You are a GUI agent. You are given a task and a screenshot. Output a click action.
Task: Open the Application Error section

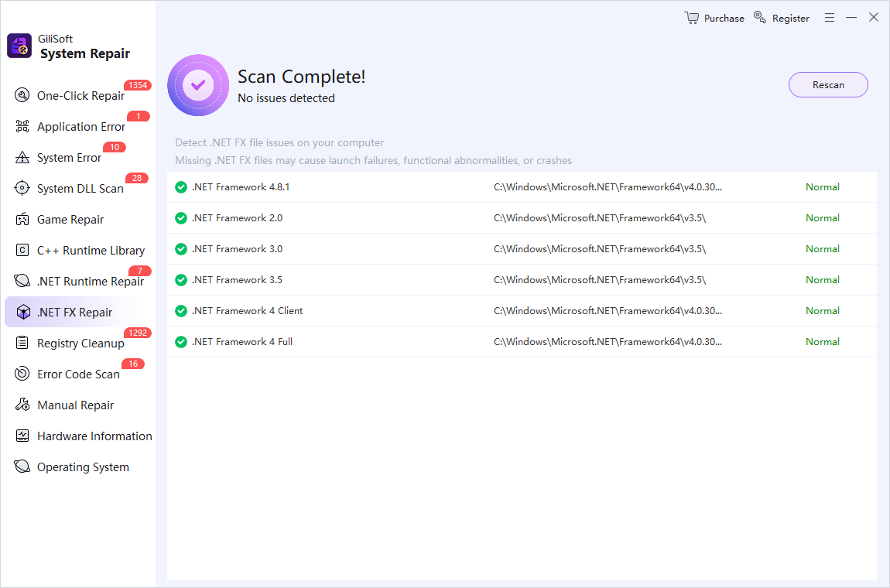pyautogui.click(x=78, y=126)
